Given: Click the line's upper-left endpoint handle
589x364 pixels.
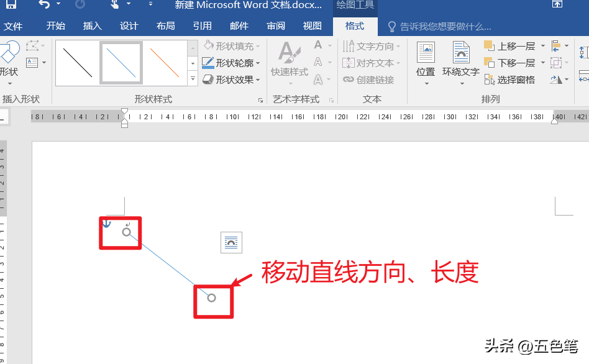Looking at the screenshot, I should [x=127, y=232].
